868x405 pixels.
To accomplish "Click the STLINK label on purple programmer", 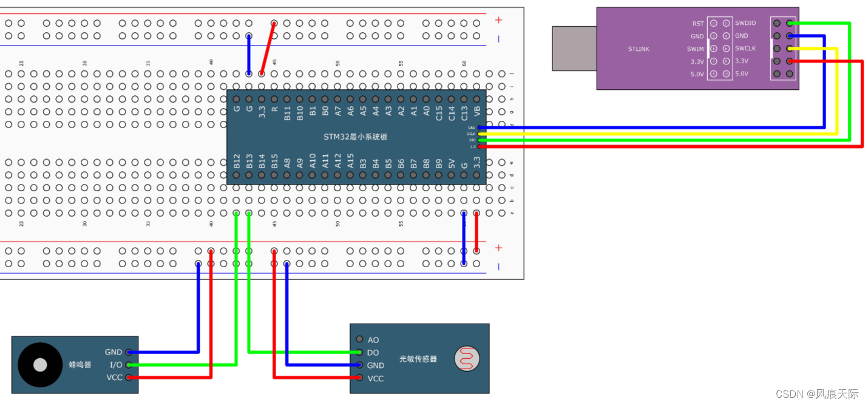I will tap(639, 49).
